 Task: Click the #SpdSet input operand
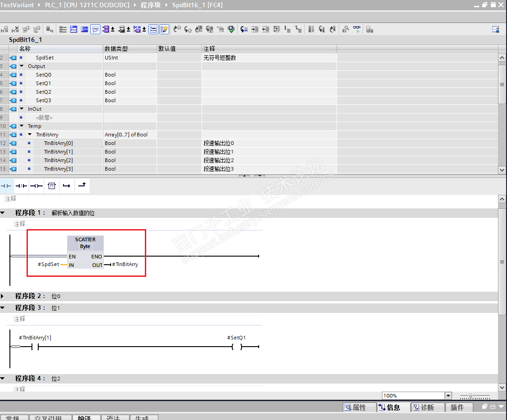[x=49, y=264]
